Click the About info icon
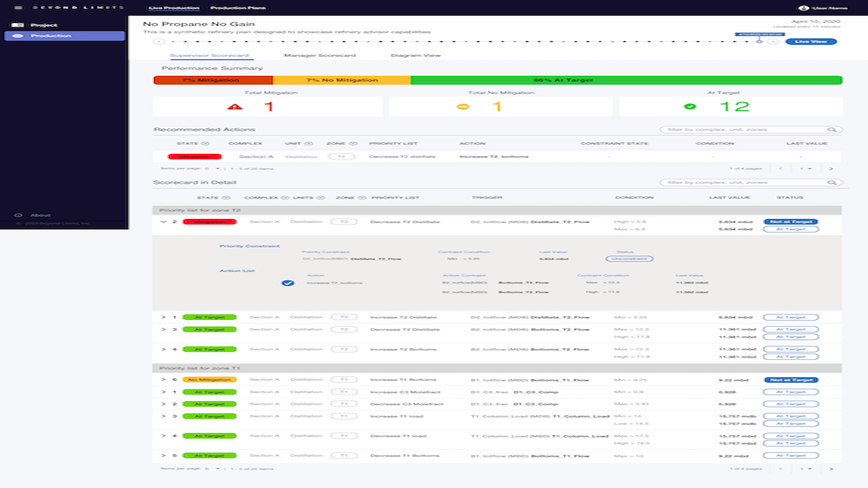 coord(18,215)
